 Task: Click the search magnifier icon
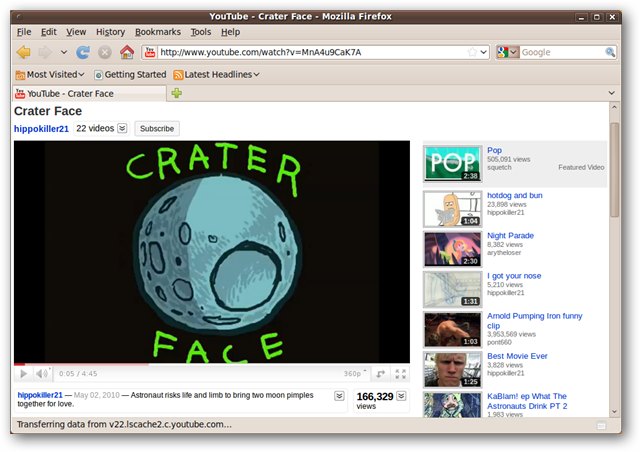pyautogui.click(x=610, y=52)
